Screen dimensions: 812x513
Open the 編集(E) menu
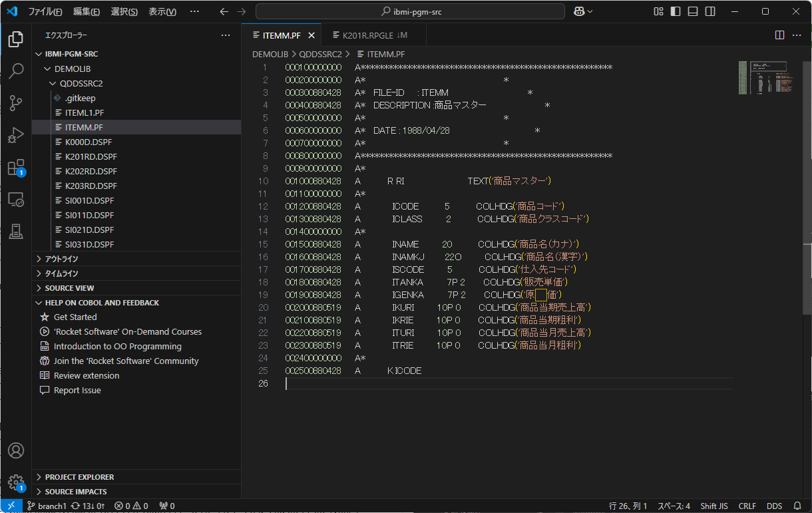[x=87, y=11]
